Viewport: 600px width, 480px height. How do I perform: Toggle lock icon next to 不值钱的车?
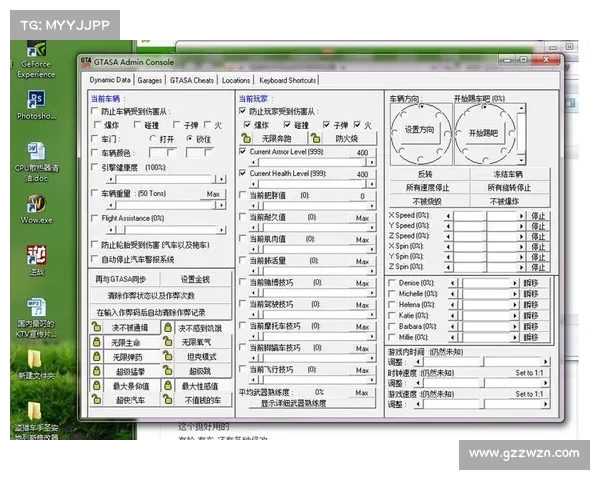167,399
